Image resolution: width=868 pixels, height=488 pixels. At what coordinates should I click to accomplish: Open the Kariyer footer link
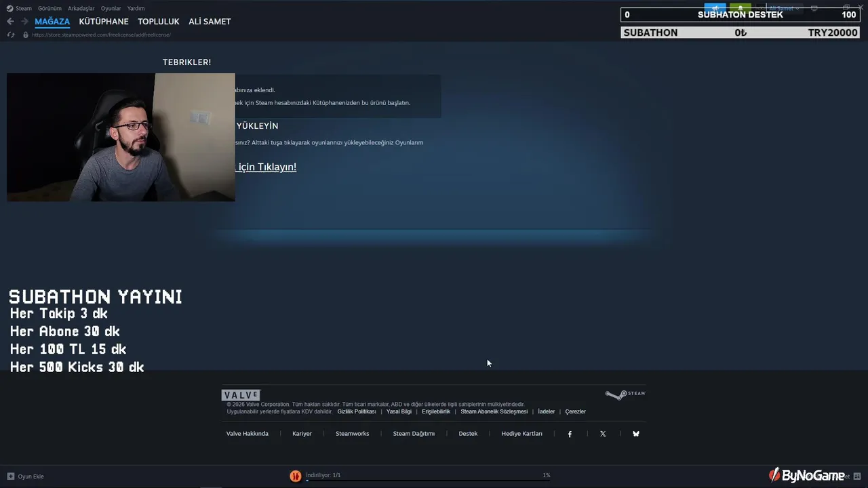pyautogui.click(x=302, y=434)
